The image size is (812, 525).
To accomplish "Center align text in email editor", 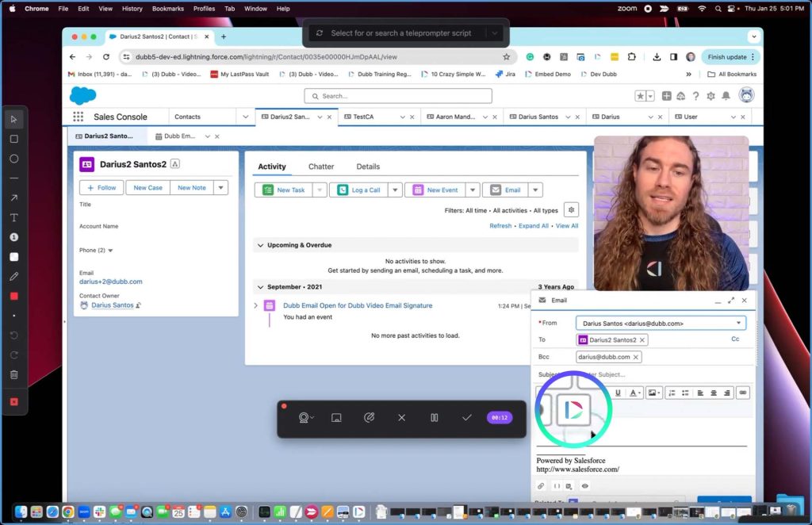I will [x=714, y=393].
